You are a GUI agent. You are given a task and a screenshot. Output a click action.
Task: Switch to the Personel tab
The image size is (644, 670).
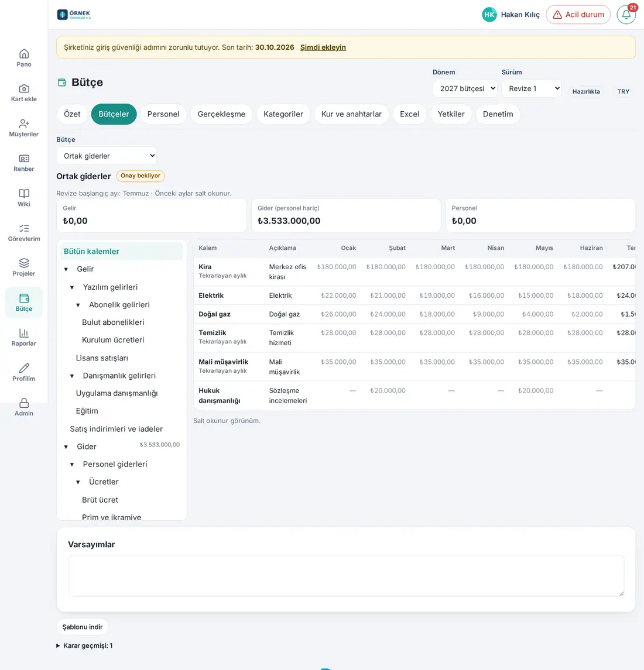click(163, 114)
